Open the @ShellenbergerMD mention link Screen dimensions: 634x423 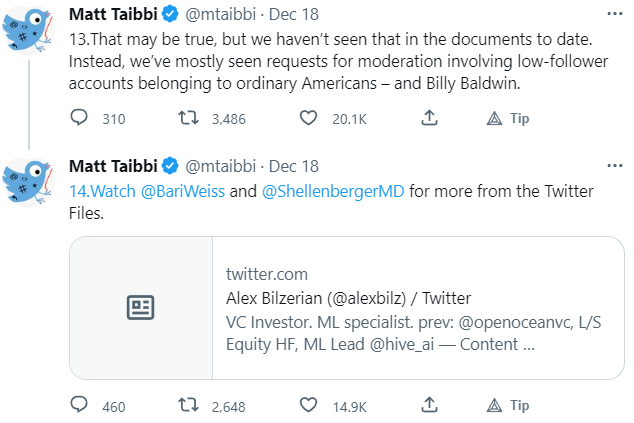click(x=333, y=190)
